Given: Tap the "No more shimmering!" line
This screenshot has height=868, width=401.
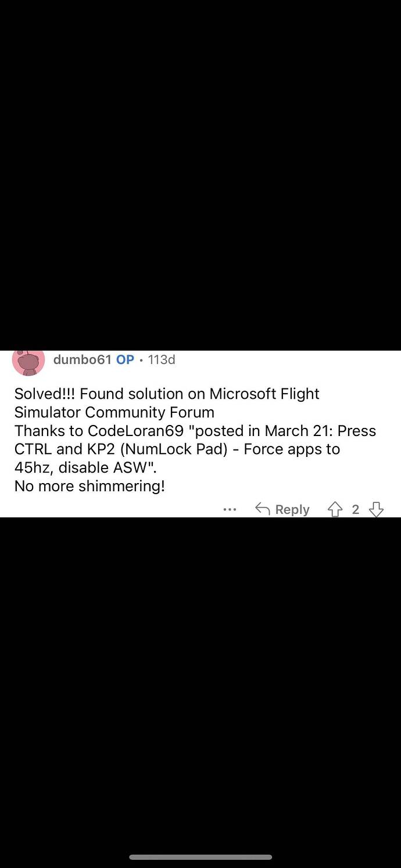Looking at the screenshot, I should (89, 487).
